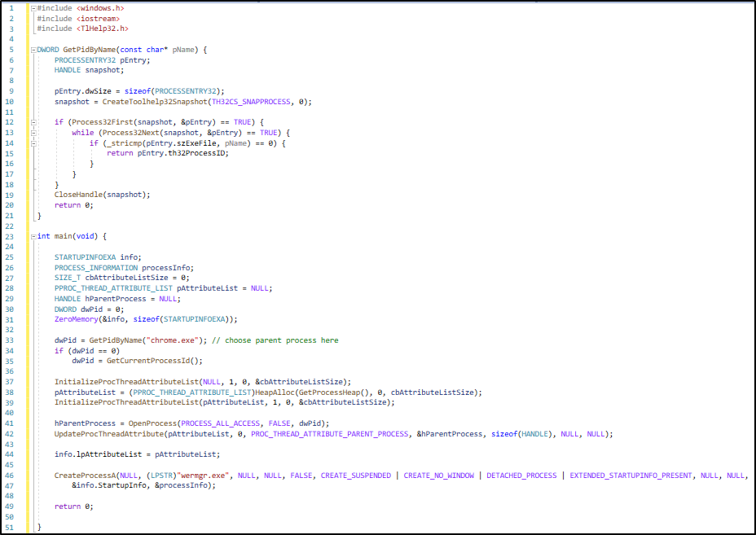Click the "wermgr.exe" string literal
The image size is (756, 535).
click(203, 476)
